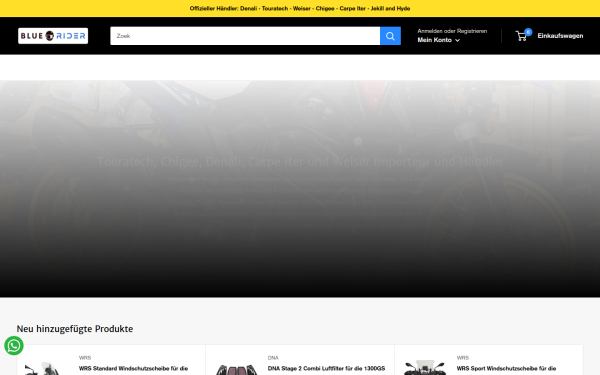The width and height of the screenshot is (600, 375).
Task: Click the WRS brand label above Standard Windschutzscheibe
Action: point(85,358)
